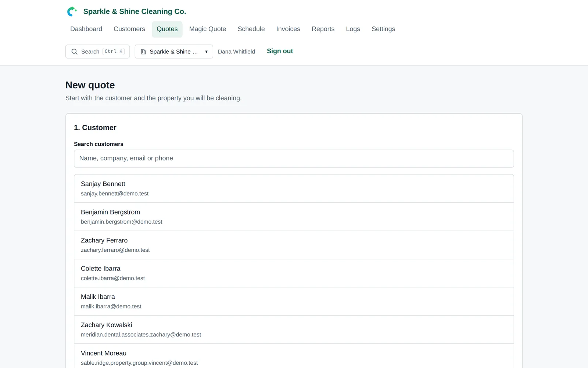Viewport: 588px width, 368px height.
Task: Open the Magic Quote tab
Action: point(208,29)
